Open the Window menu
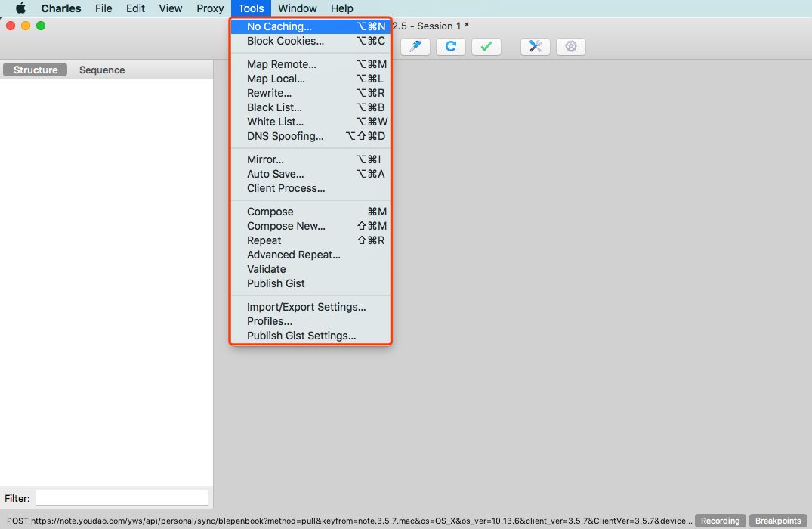Viewport: 812px width, 529px height. pyautogui.click(x=298, y=8)
